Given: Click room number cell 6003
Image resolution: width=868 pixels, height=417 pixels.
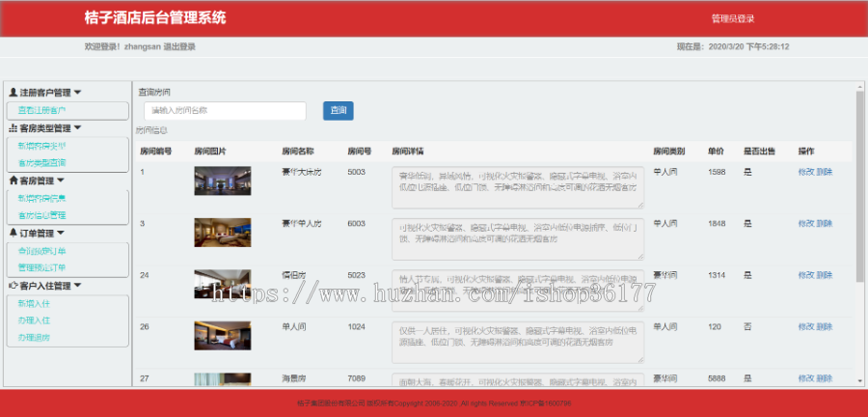Looking at the screenshot, I should click(357, 224).
